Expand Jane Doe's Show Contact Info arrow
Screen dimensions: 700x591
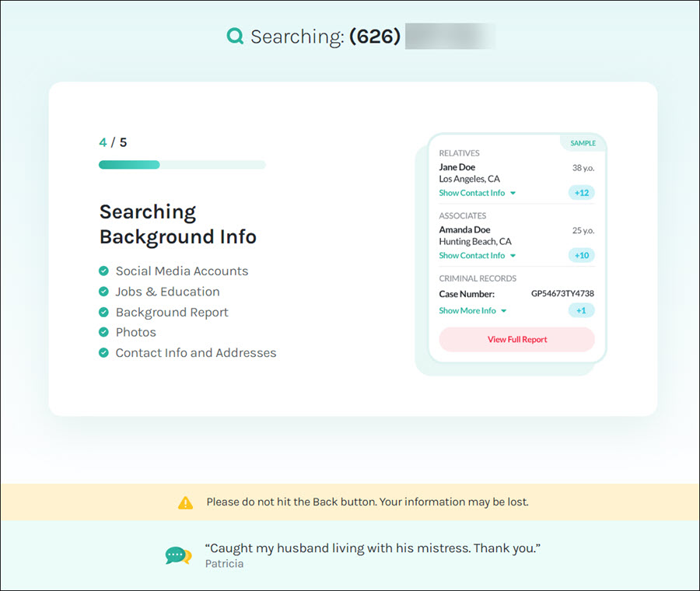click(513, 194)
